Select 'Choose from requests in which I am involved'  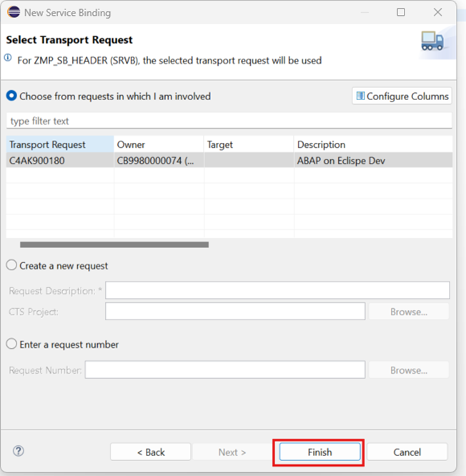[11, 96]
